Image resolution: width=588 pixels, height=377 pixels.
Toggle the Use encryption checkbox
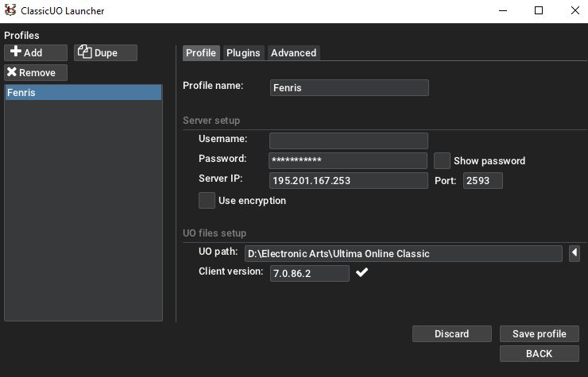click(207, 201)
